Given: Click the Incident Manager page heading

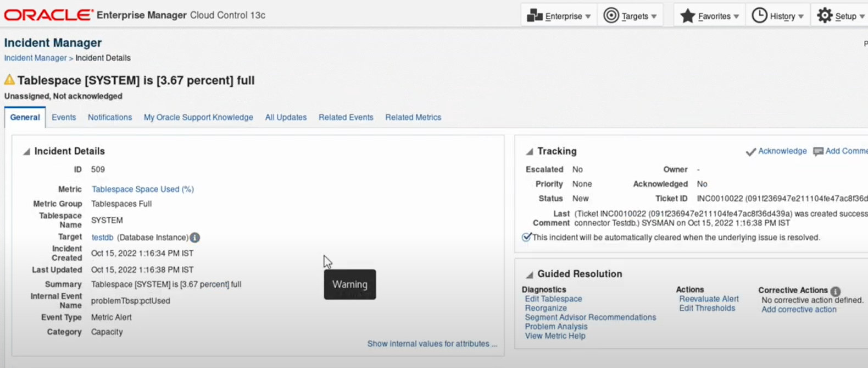Looking at the screenshot, I should (53, 43).
